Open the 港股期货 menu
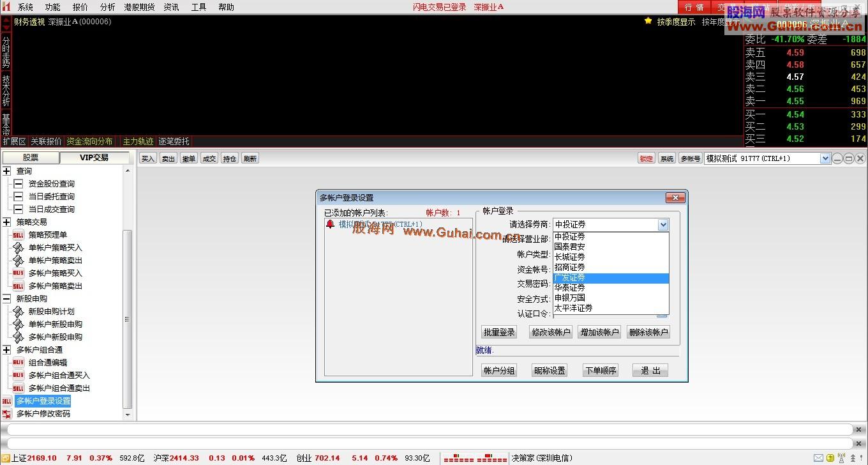 point(139,7)
